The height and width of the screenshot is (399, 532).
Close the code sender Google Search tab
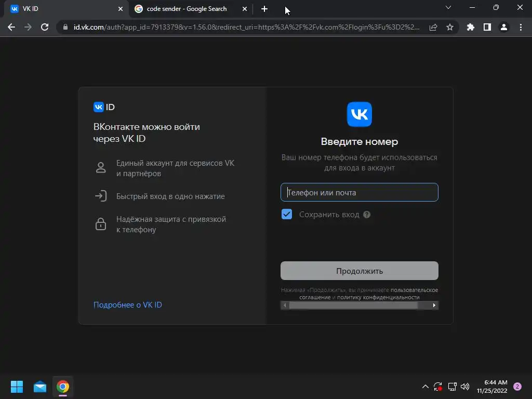pos(245,9)
